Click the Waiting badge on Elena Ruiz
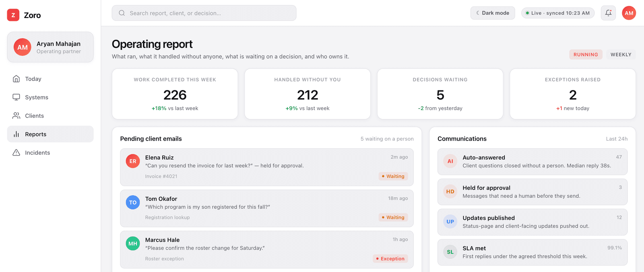 pyautogui.click(x=393, y=176)
